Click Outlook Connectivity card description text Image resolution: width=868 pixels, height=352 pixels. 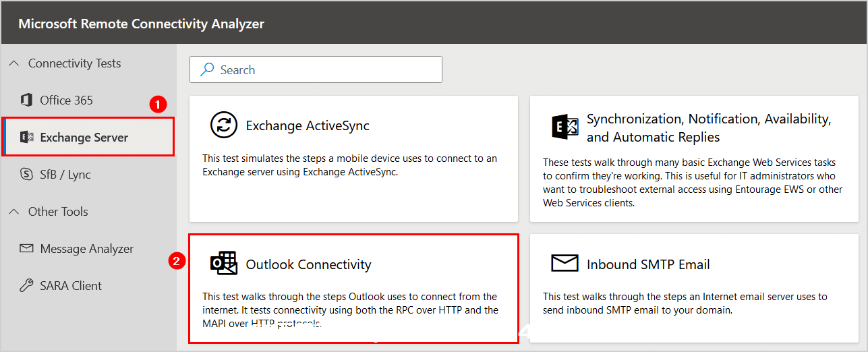(350, 310)
